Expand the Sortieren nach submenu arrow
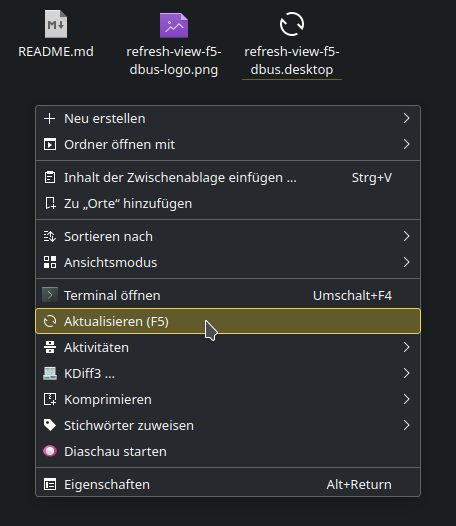This screenshot has width=456, height=526. tap(406, 236)
